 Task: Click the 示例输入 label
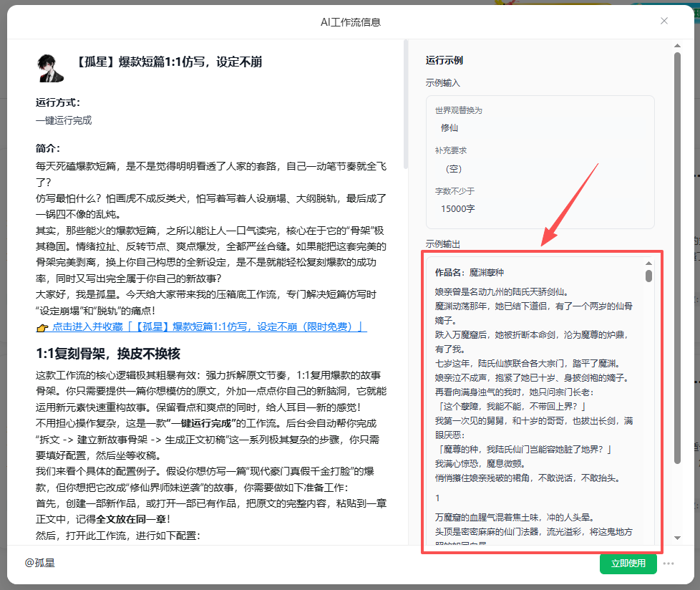[442, 83]
